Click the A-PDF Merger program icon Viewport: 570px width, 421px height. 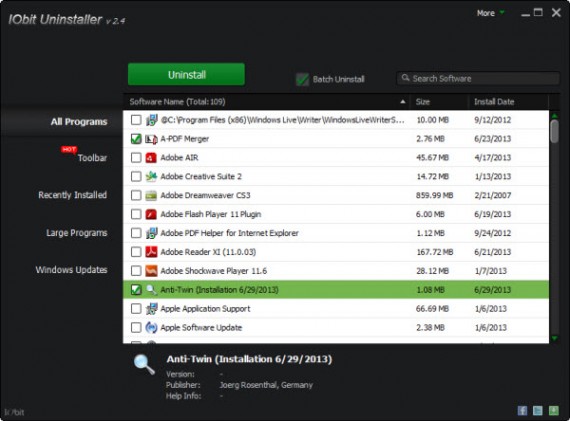pyautogui.click(x=151, y=139)
